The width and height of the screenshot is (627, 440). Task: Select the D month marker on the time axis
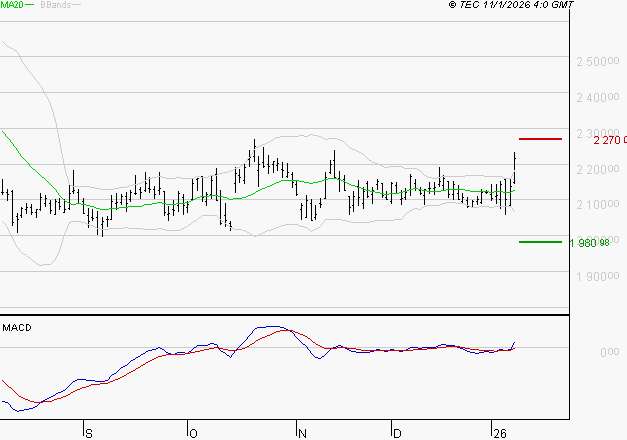point(397,433)
